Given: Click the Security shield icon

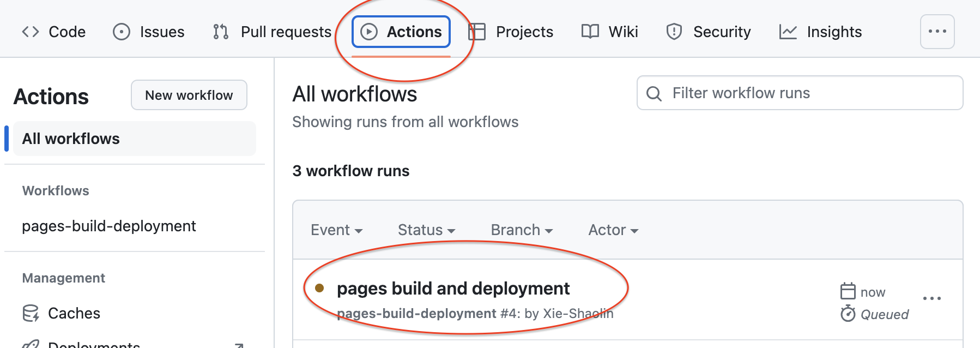Looking at the screenshot, I should 674,32.
